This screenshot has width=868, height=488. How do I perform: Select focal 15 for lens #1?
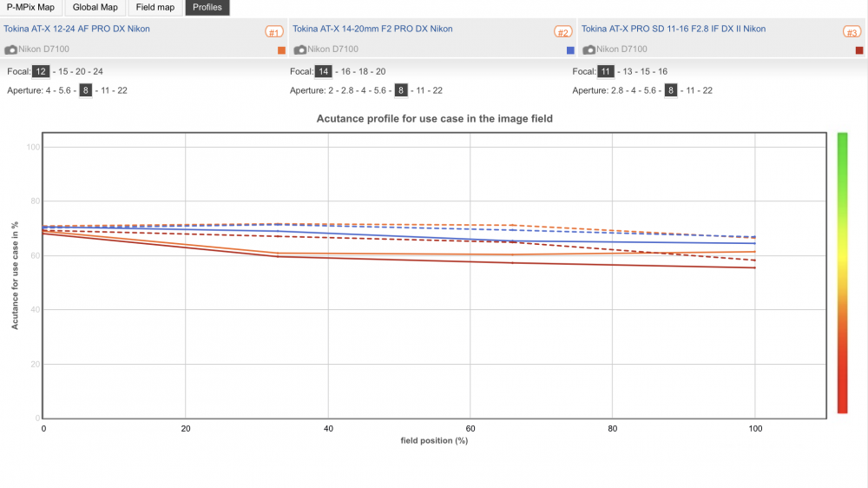[x=63, y=71]
